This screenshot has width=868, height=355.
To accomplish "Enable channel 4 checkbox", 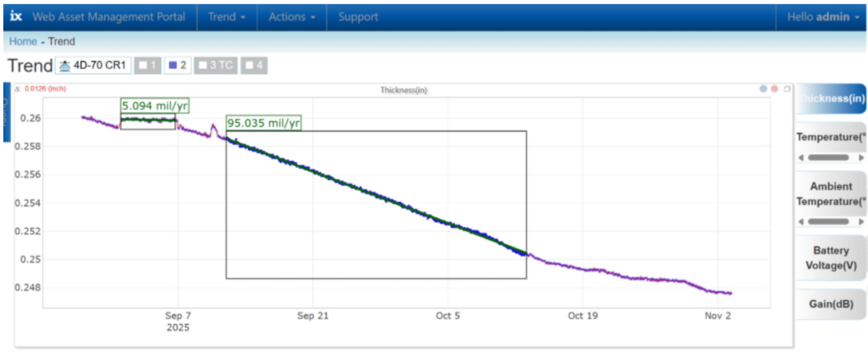I will [x=249, y=66].
